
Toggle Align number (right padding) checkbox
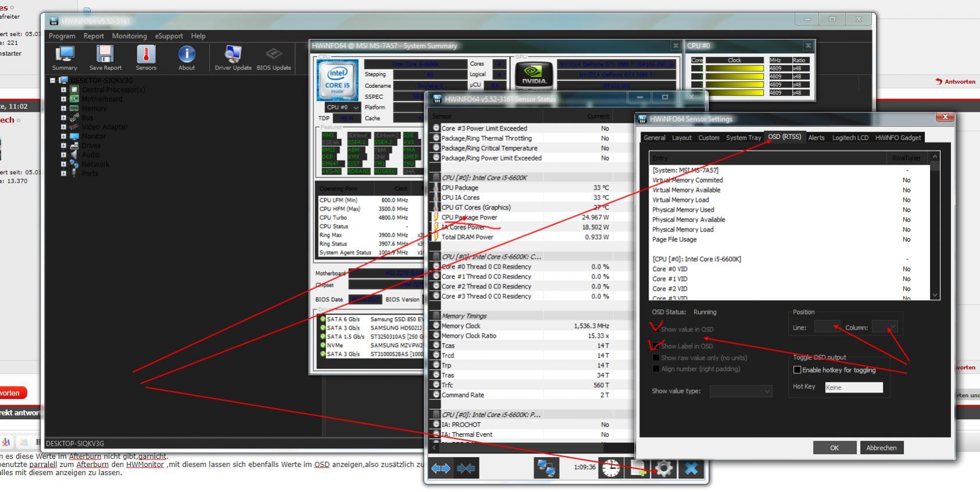tap(656, 369)
